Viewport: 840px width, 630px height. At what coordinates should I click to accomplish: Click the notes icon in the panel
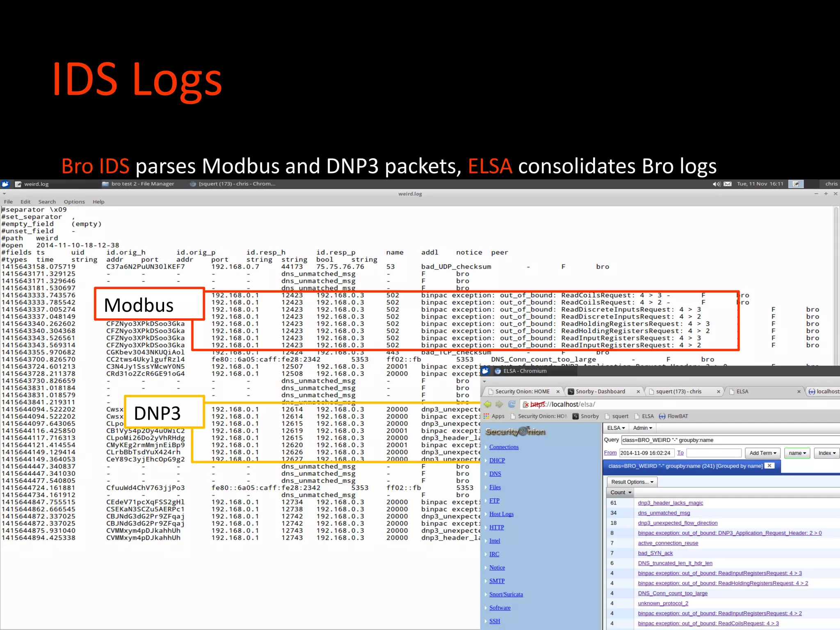click(796, 184)
